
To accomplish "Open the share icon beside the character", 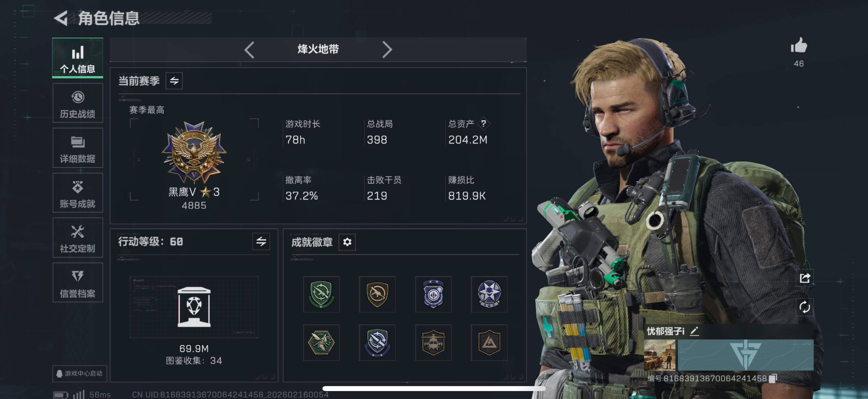I will click(805, 278).
